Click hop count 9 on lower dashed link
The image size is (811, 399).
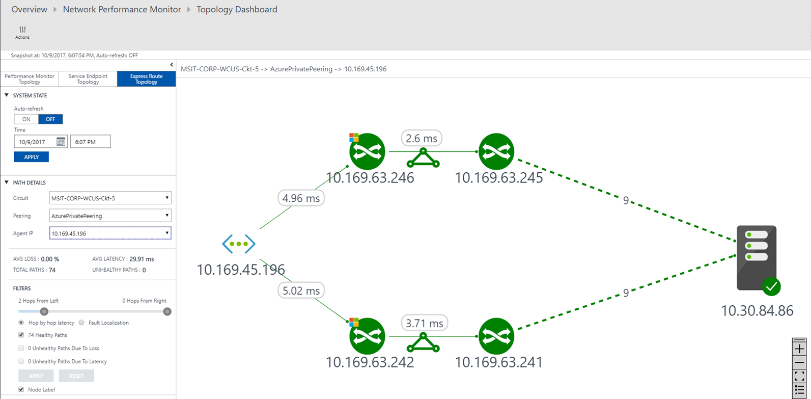click(x=626, y=293)
